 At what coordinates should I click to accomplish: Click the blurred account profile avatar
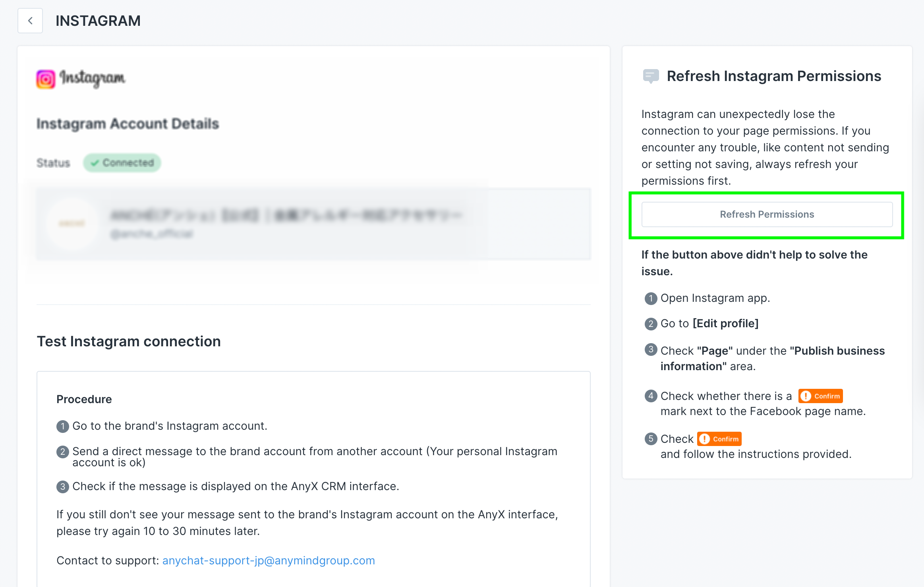point(72,223)
